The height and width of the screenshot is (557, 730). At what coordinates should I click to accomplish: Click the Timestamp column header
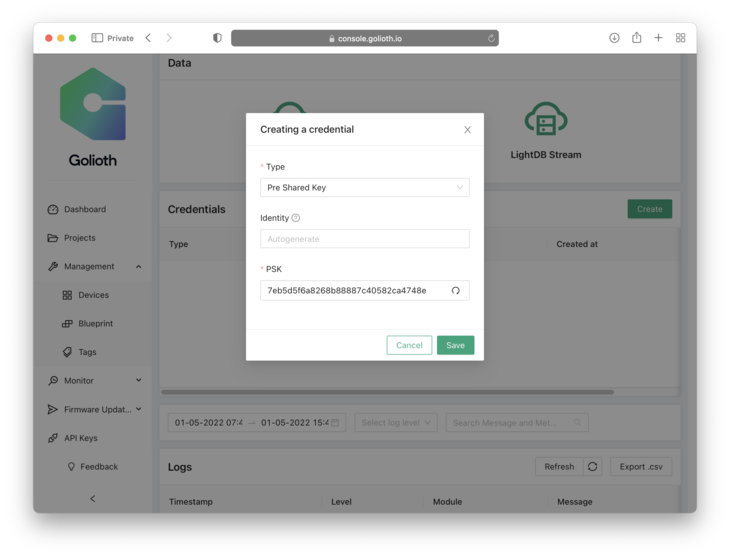pos(191,502)
